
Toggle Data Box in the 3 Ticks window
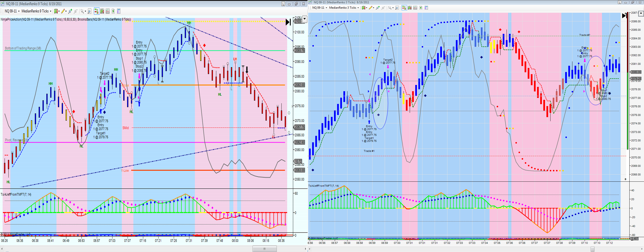tap(397, 8)
